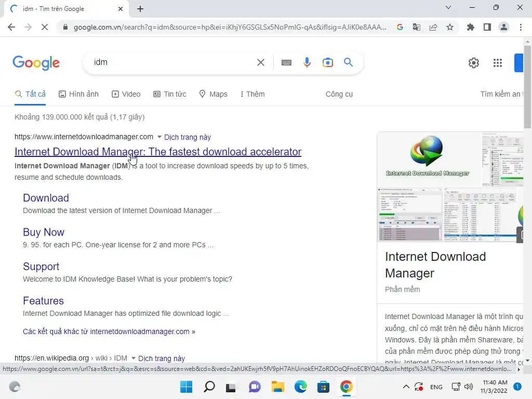Switch to Tin tức results
The height and width of the screenshot is (399, 532).
pos(170,94)
